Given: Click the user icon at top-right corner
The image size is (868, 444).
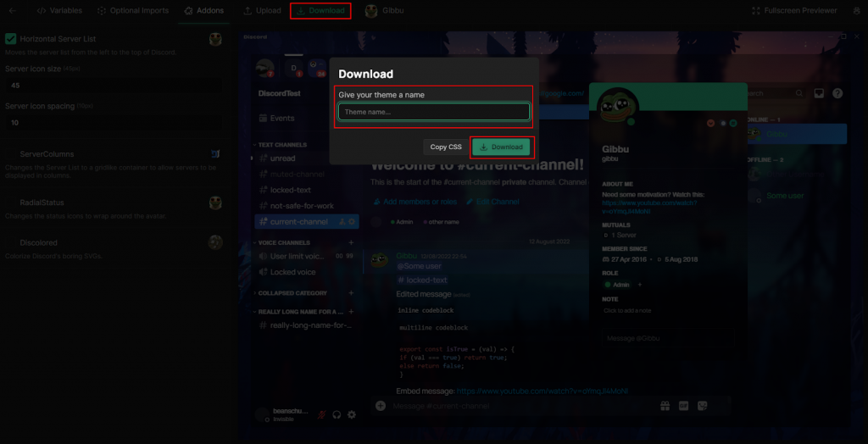Looking at the screenshot, I should click(x=857, y=10).
